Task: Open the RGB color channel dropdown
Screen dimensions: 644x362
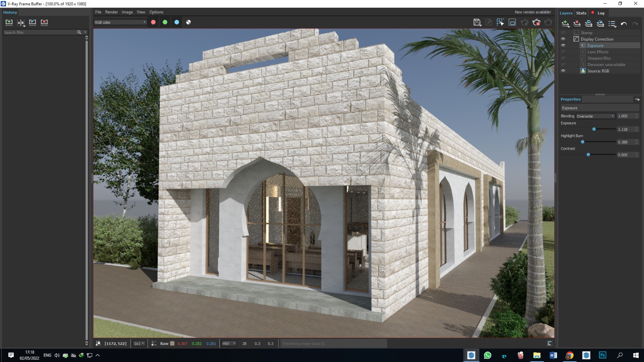Action: click(x=120, y=22)
